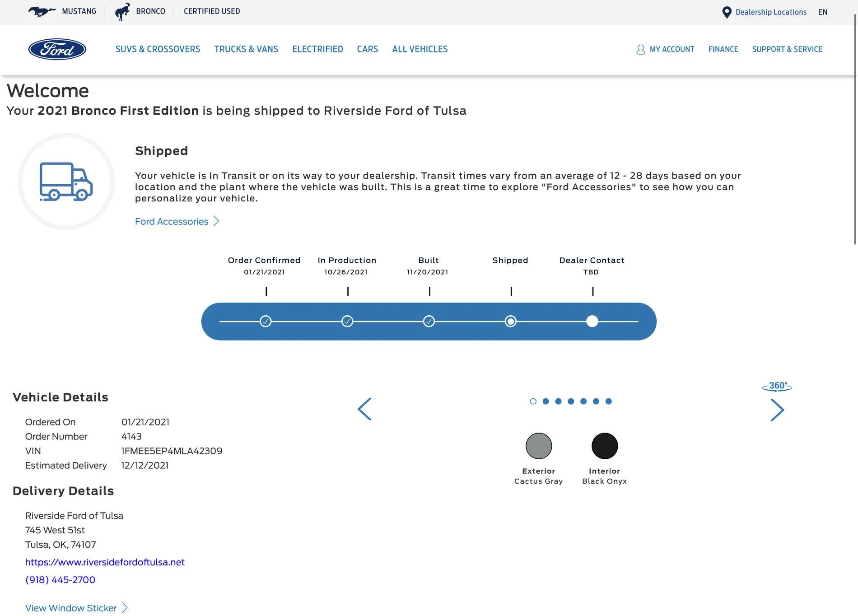Open the Electrified menu

[x=317, y=49]
